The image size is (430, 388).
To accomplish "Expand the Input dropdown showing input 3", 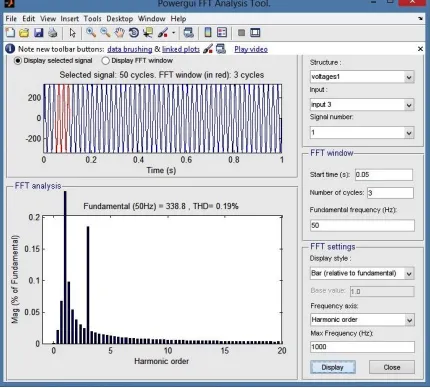I will 362,105.
